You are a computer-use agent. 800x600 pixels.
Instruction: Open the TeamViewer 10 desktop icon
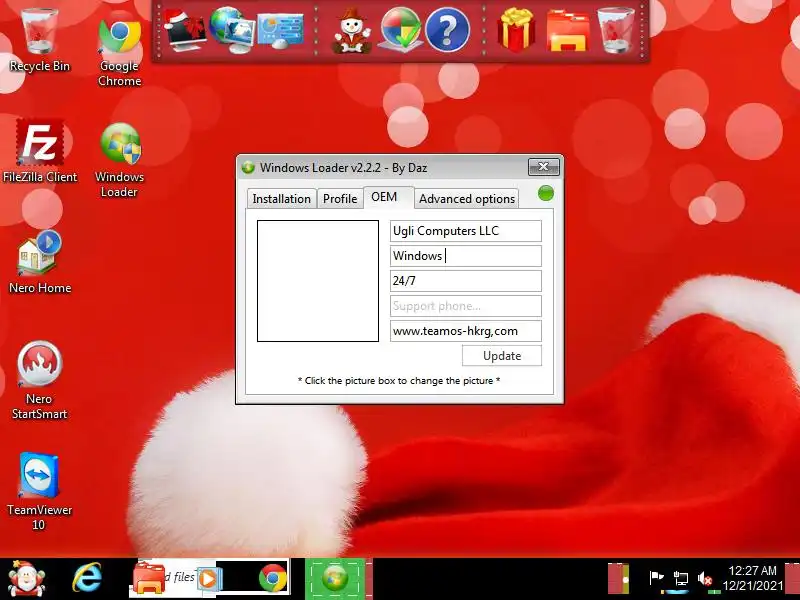pos(39,491)
